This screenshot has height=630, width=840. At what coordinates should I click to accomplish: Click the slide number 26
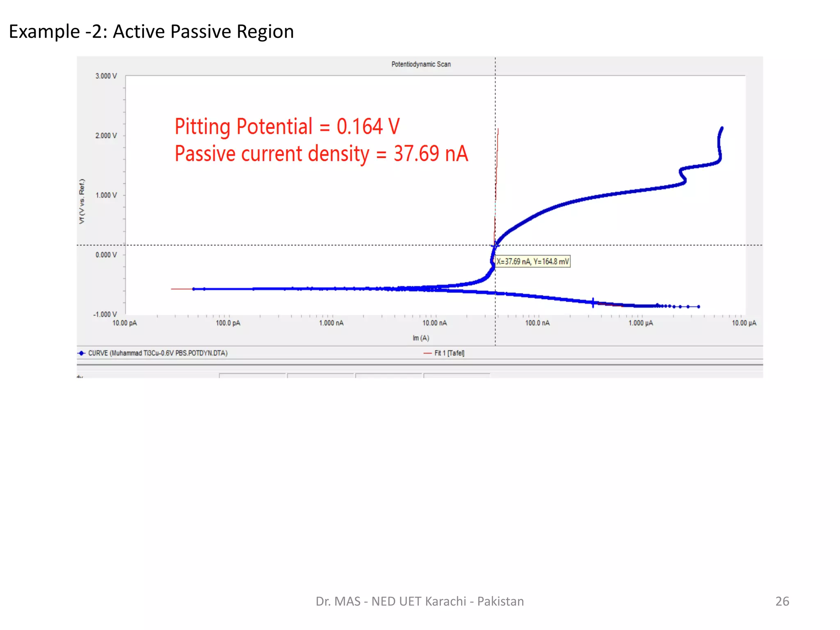pyautogui.click(x=782, y=601)
